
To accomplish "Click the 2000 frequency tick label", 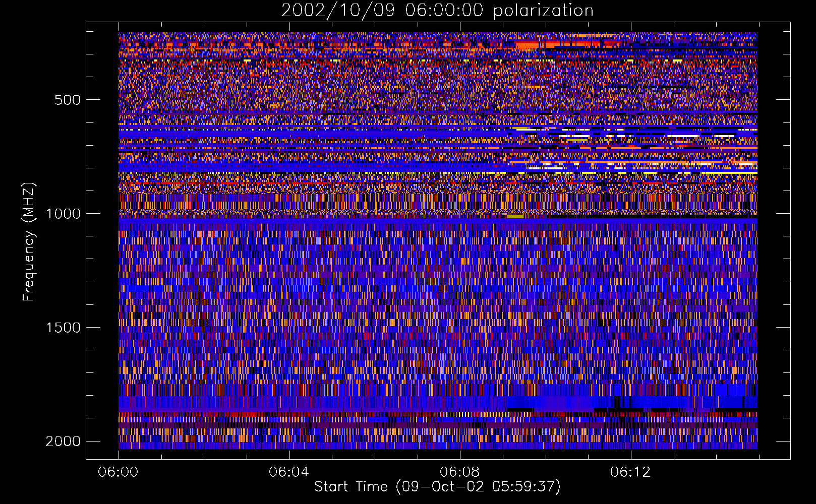I will (x=63, y=442).
